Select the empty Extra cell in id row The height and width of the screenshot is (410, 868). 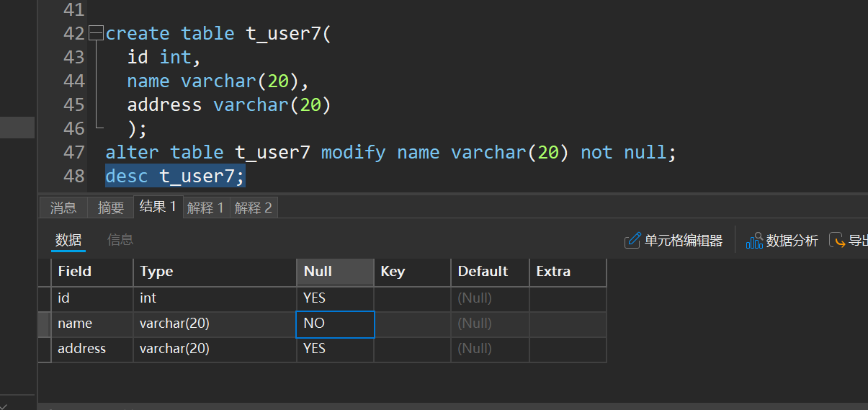(568, 298)
